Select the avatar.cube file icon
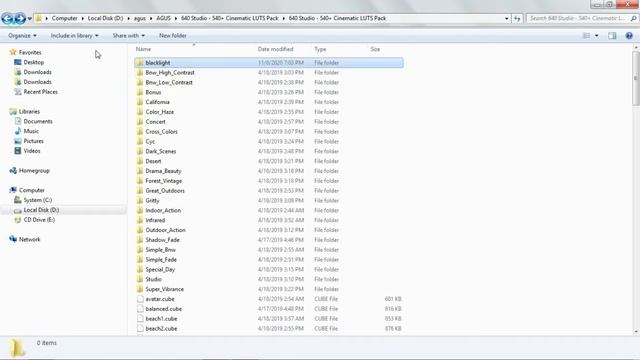The width and height of the screenshot is (640, 360). click(x=140, y=299)
